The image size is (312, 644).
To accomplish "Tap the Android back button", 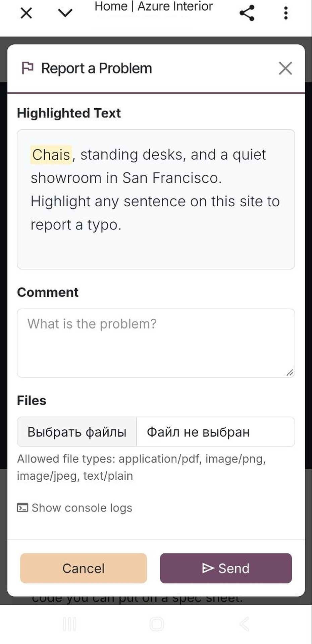I will (245, 624).
